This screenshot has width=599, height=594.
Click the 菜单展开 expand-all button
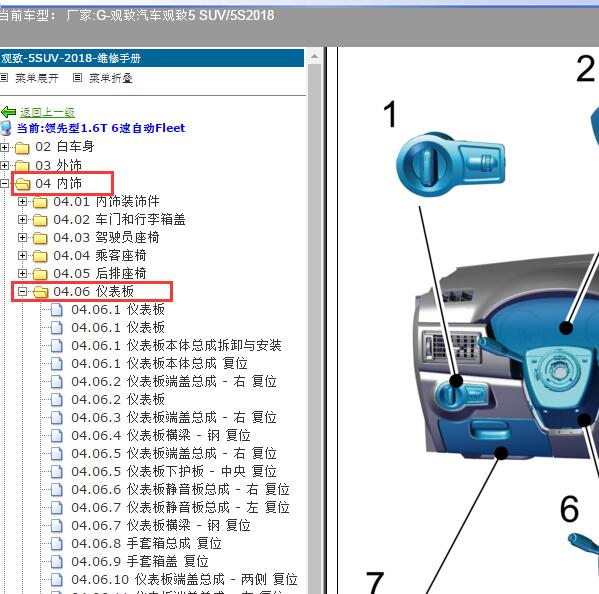coord(37,78)
